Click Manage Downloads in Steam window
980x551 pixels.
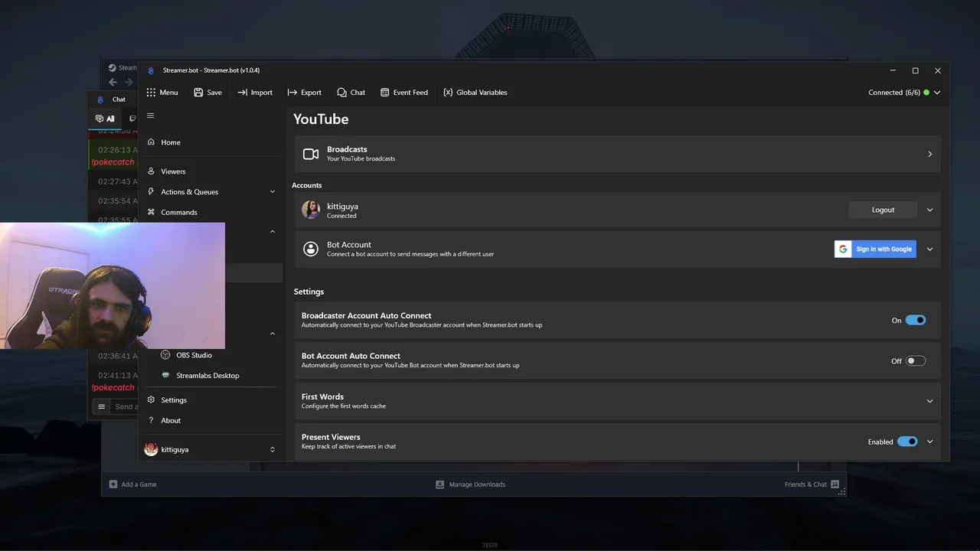[470, 484]
